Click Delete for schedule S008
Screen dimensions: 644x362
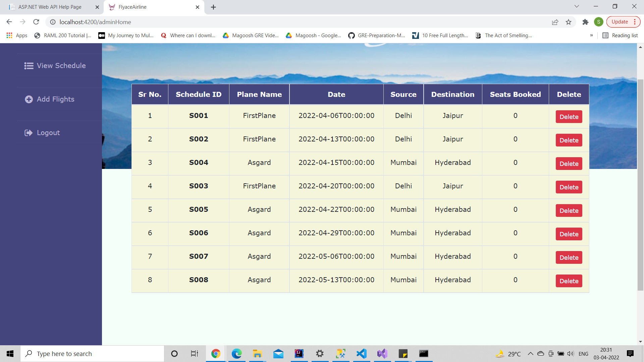[x=569, y=281]
